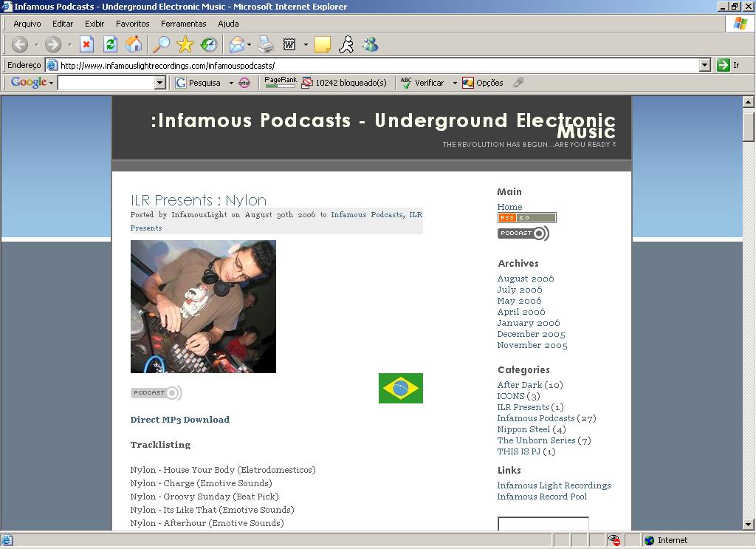Edit page with Word icon

pos(289,45)
